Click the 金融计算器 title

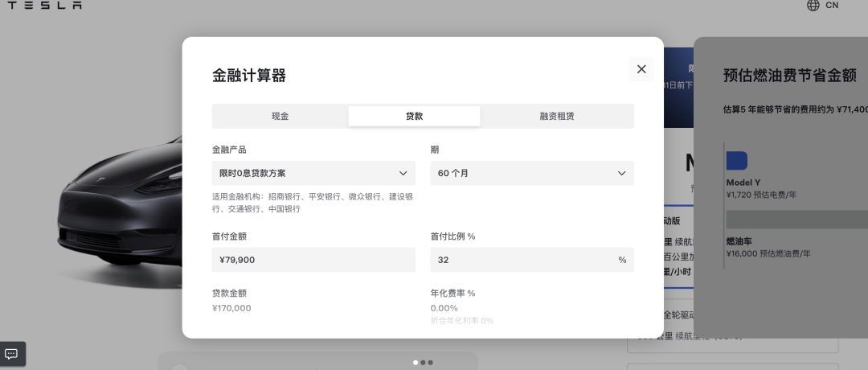tap(249, 76)
